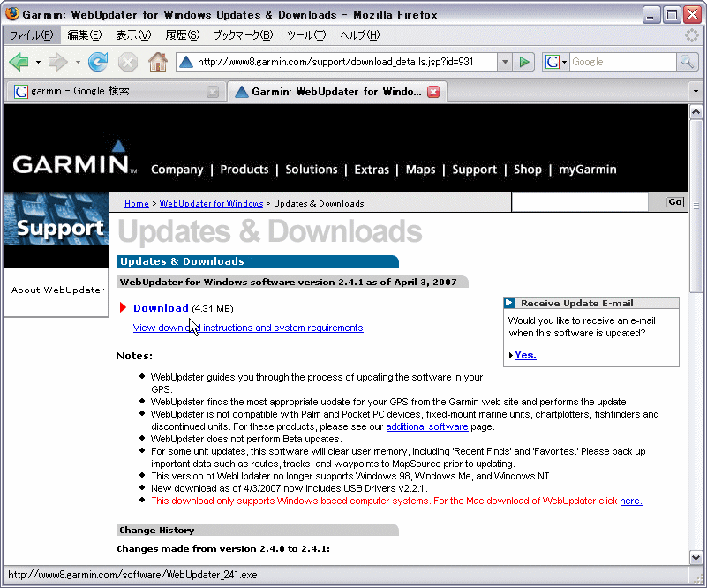The image size is (707, 588).
Task: Open the ファイル(F) menu
Action: click(31, 35)
